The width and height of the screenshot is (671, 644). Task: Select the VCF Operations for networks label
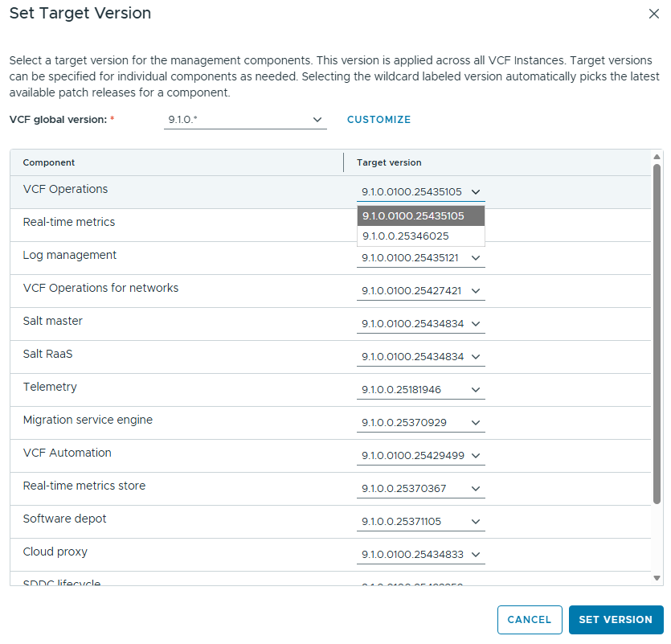(x=100, y=288)
